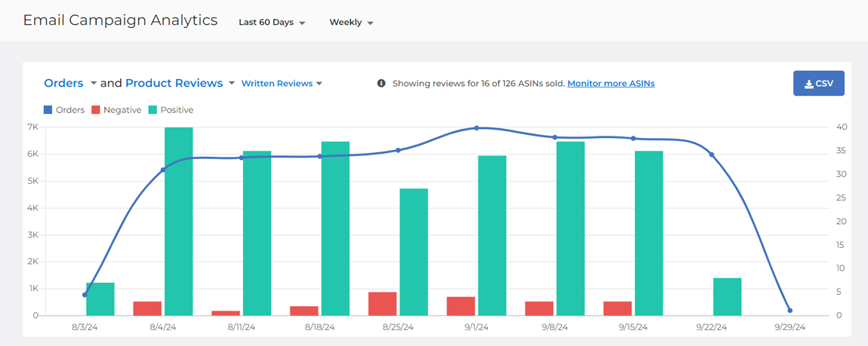
Task: Click the info icon beside 'Showing reviews'
Action: (x=382, y=84)
